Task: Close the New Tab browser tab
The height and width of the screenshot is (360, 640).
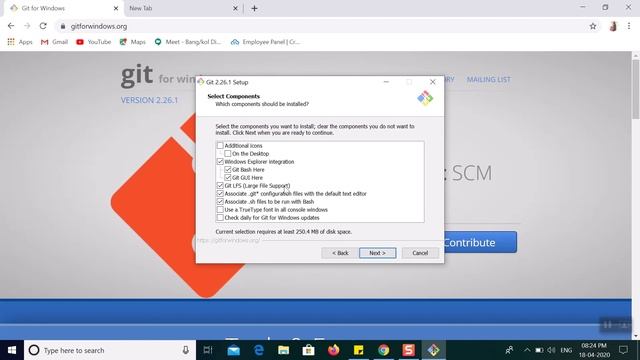Action: (x=236, y=8)
